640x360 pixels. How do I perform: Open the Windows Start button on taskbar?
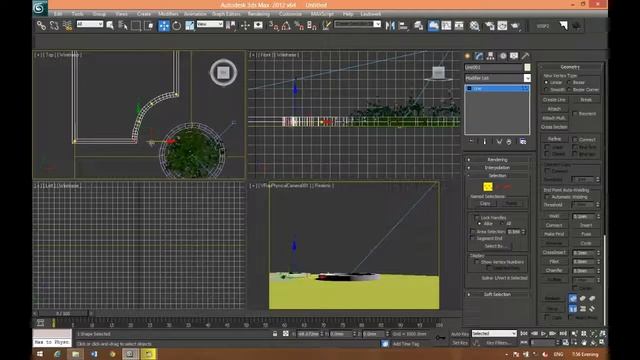pyautogui.click(x=40, y=354)
